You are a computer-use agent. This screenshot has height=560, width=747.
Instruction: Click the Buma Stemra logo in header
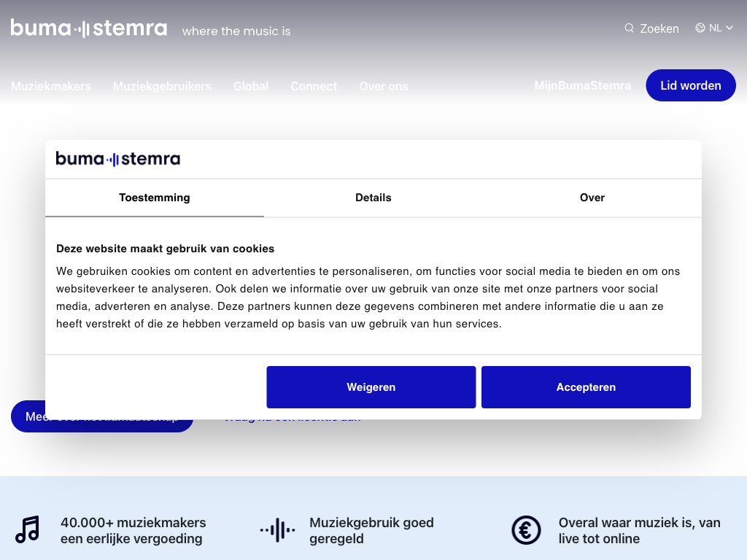click(88, 29)
